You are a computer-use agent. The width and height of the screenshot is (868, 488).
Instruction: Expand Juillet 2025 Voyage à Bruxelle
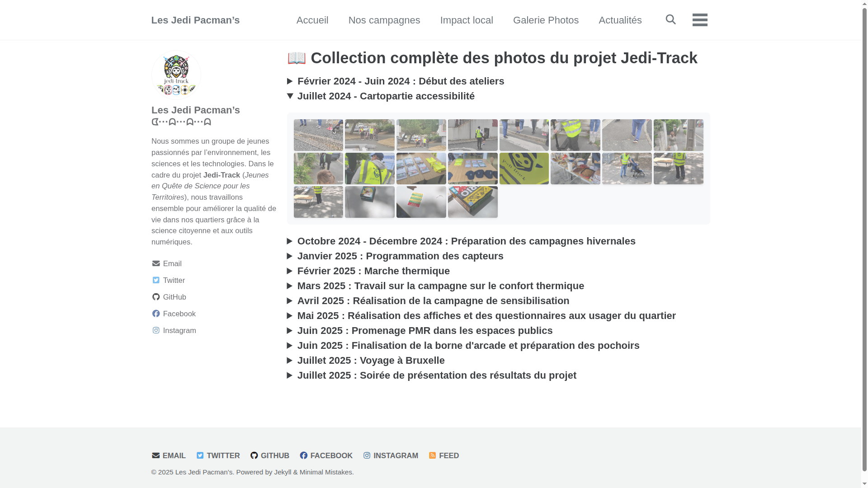[x=371, y=361]
